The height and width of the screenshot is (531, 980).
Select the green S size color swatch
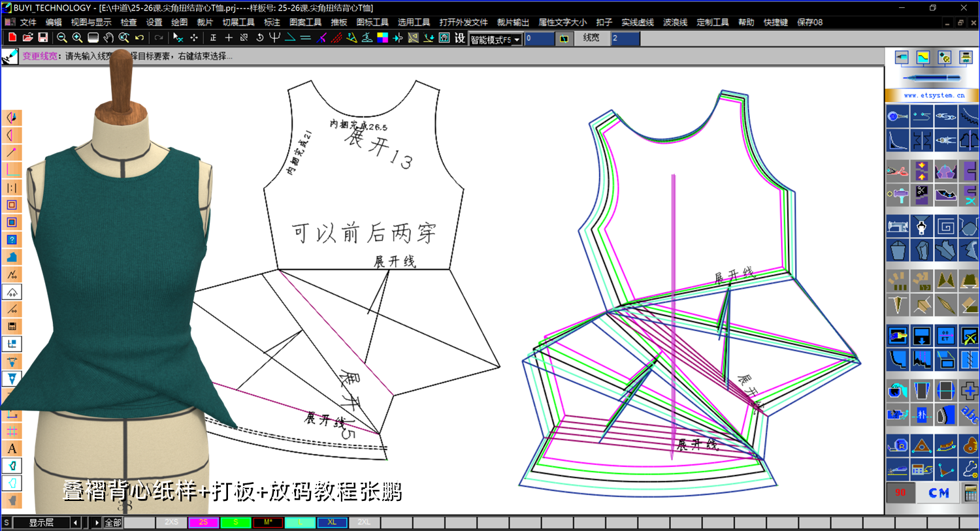click(x=235, y=523)
